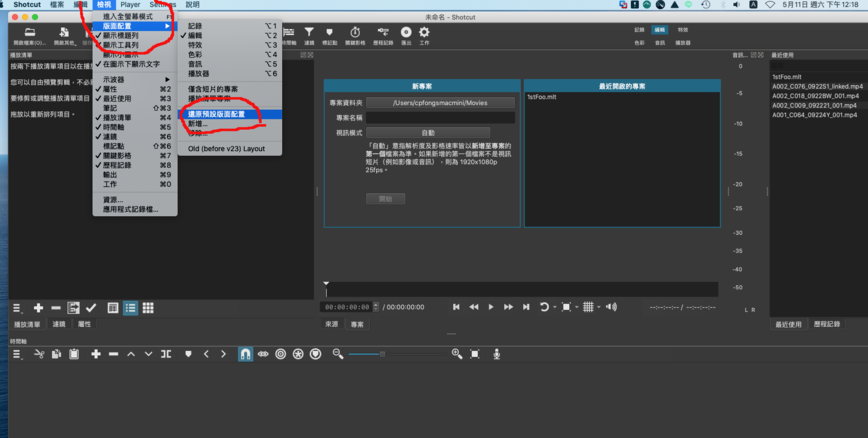Toggle timeline snapping magnet icon

tap(245, 354)
